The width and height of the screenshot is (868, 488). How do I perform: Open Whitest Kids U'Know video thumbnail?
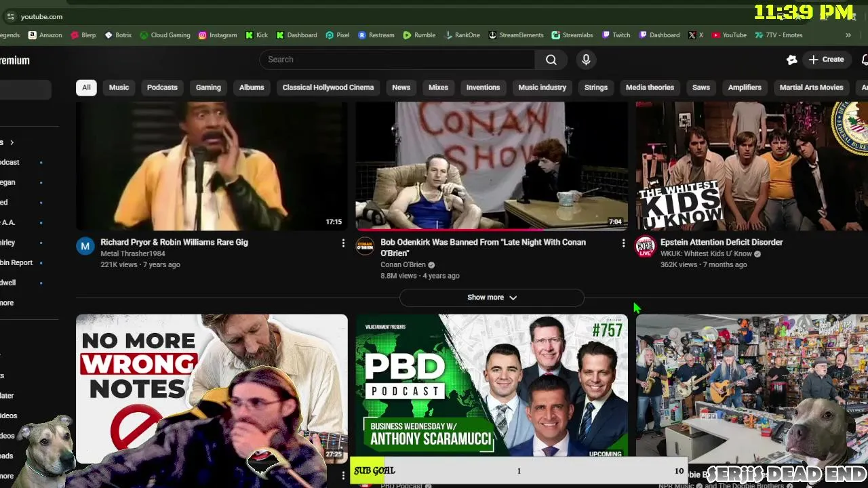[752, 166]
